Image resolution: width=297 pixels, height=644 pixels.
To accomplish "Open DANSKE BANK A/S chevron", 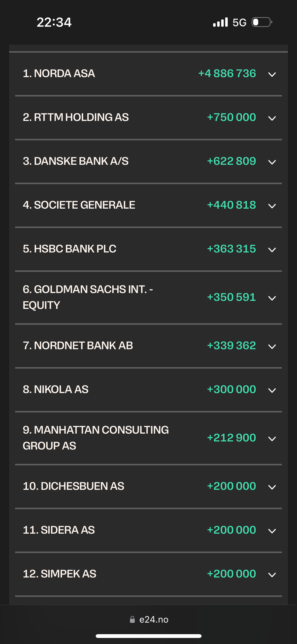I will tap(272, 162).
